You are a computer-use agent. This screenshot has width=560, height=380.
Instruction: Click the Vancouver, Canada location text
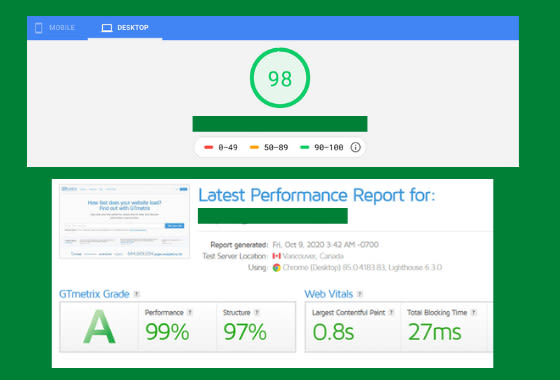pos(313,256)
